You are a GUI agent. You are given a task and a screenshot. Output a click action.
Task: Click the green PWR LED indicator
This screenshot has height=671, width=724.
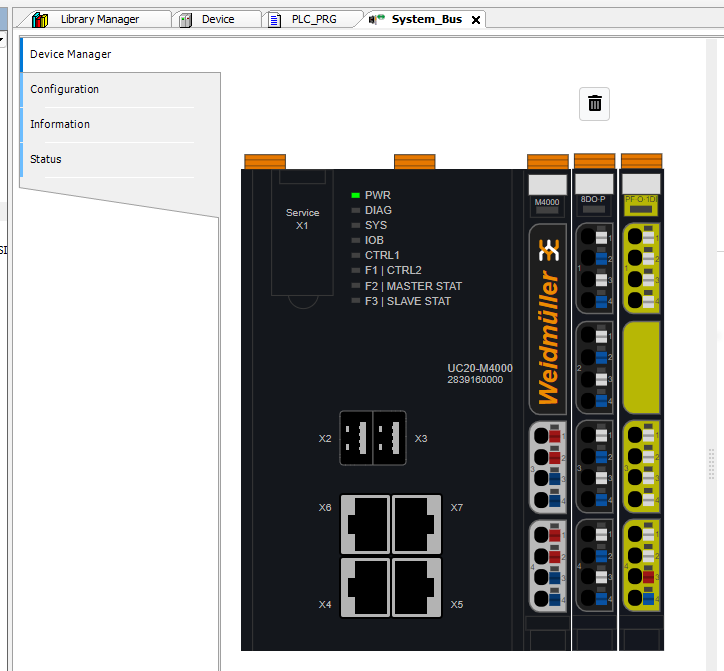click(355, 195)
